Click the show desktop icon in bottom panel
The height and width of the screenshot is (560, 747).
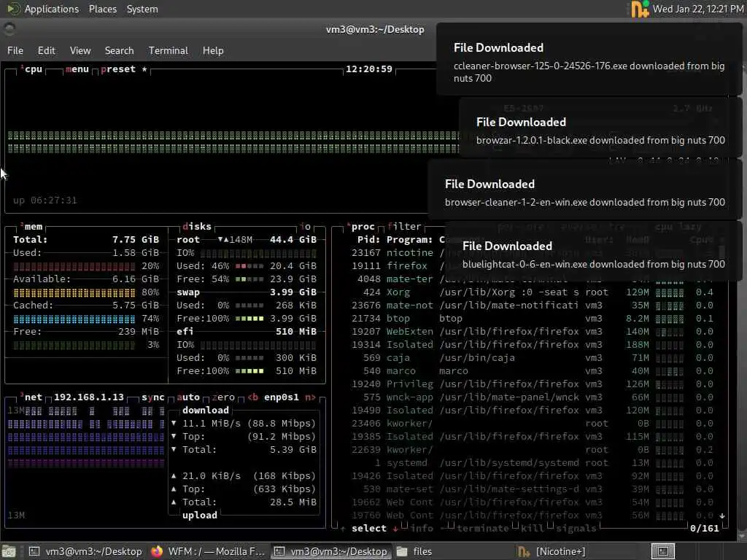(x=9, y=551)
